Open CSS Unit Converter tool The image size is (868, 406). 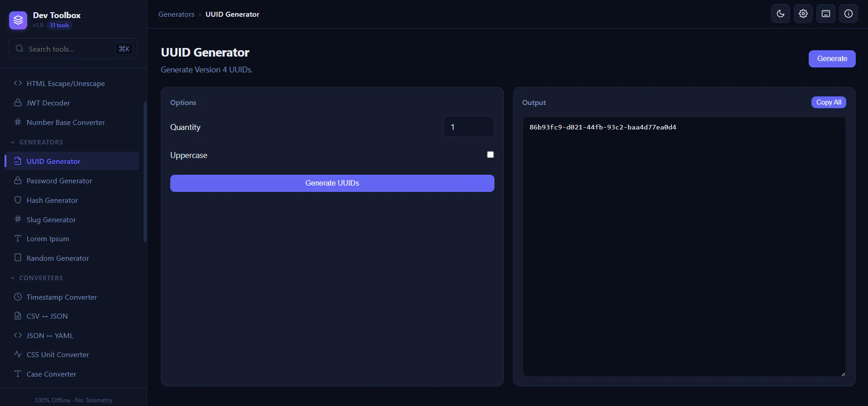pyautogui.click(x=72, y=354)
